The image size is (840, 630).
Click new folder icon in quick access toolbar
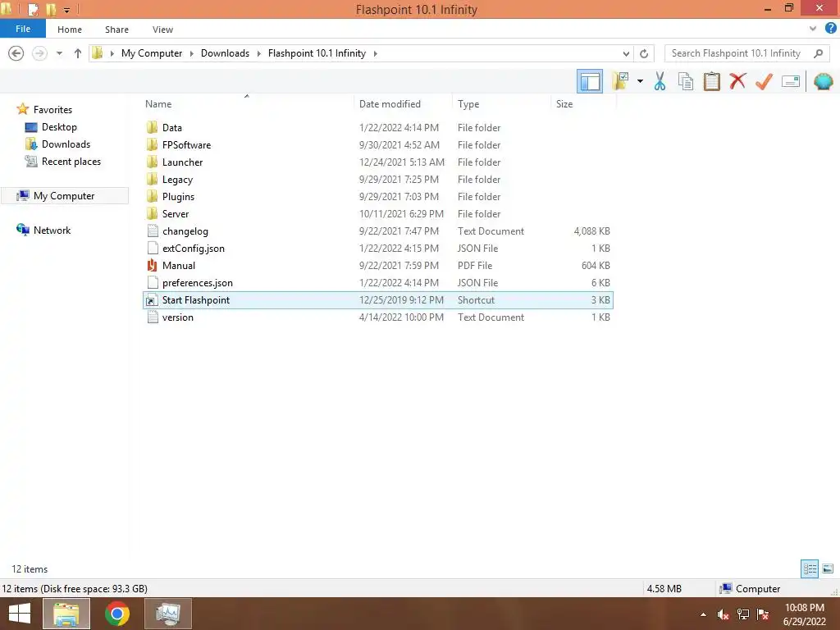pyautogui.click(x=51, y=9)
